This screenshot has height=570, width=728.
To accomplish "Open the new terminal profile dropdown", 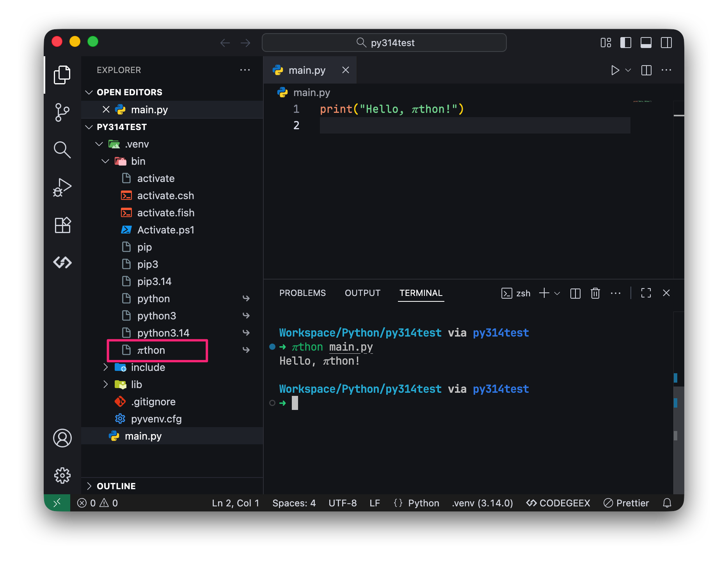I will 557,293.
